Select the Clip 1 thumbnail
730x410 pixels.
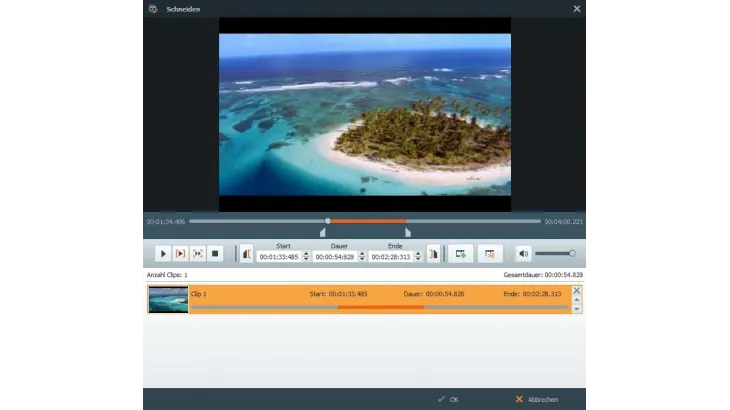tap(168, 300)
